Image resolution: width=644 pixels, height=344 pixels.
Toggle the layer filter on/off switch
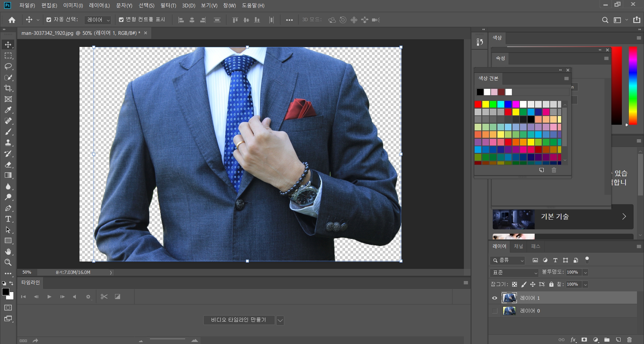[x=587, y=260]
